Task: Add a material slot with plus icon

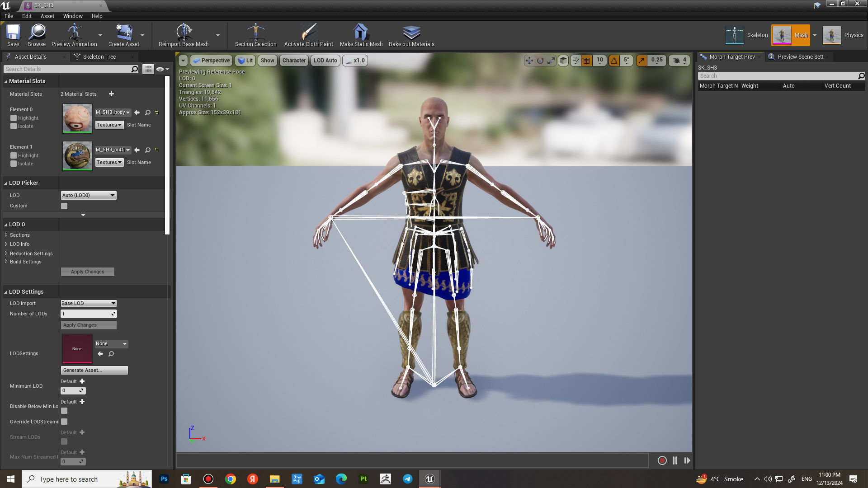Action: (111, 94)
